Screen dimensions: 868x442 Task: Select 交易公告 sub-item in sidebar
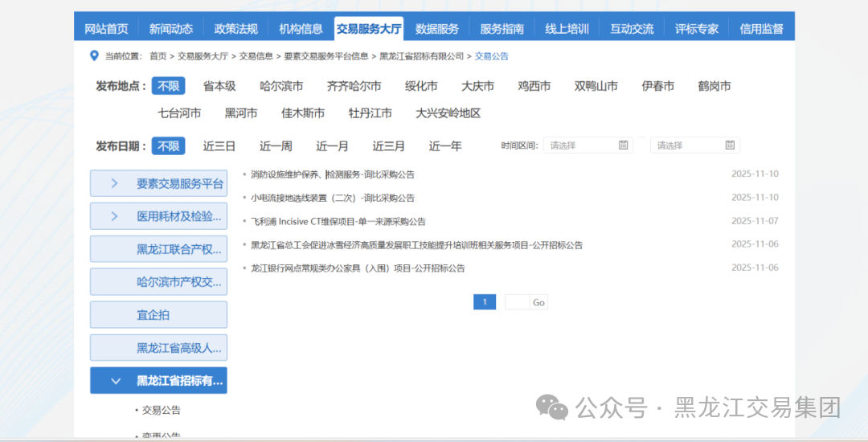162,411
